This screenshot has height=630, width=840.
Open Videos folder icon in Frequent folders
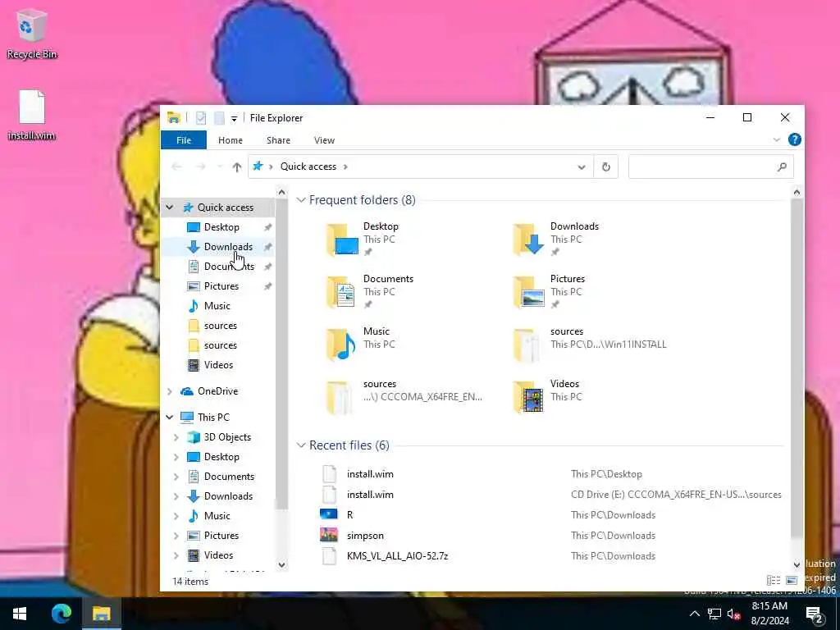tap(529, 397)
